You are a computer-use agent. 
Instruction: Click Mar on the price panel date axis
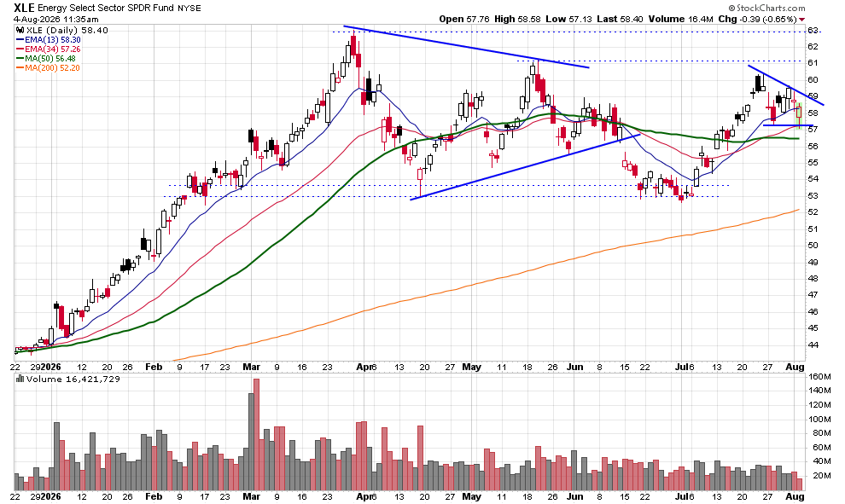(x=251, y=367)
